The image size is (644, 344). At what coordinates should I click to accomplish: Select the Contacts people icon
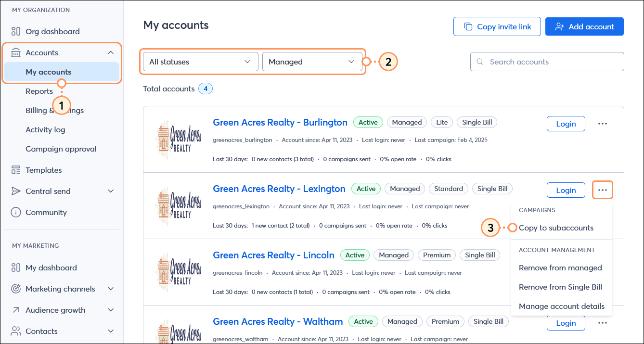point(15,331)
